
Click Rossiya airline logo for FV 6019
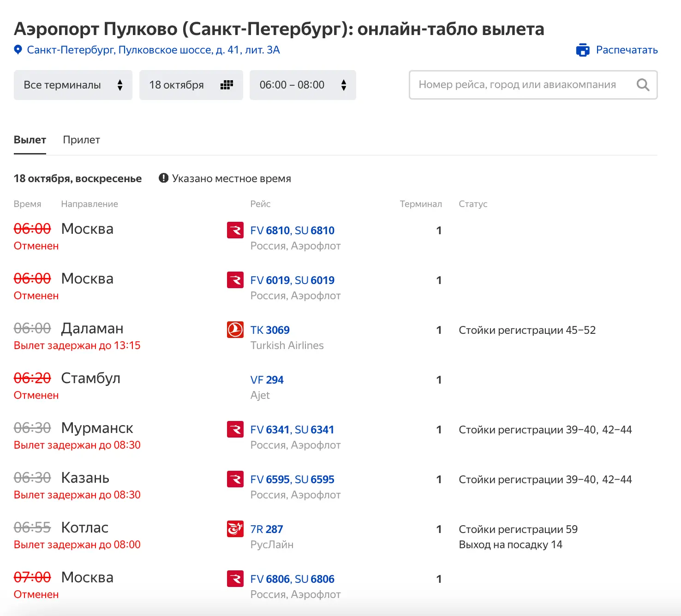(x=235, y=280)
